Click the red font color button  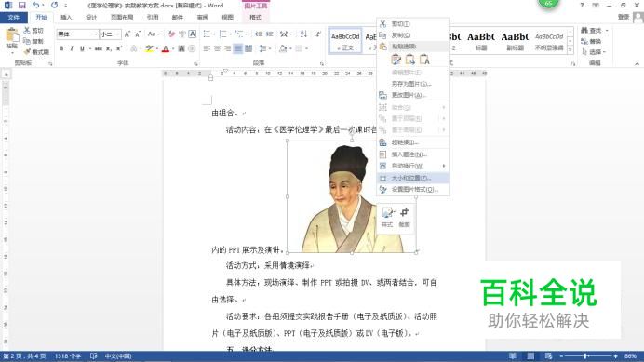point(166,49)
